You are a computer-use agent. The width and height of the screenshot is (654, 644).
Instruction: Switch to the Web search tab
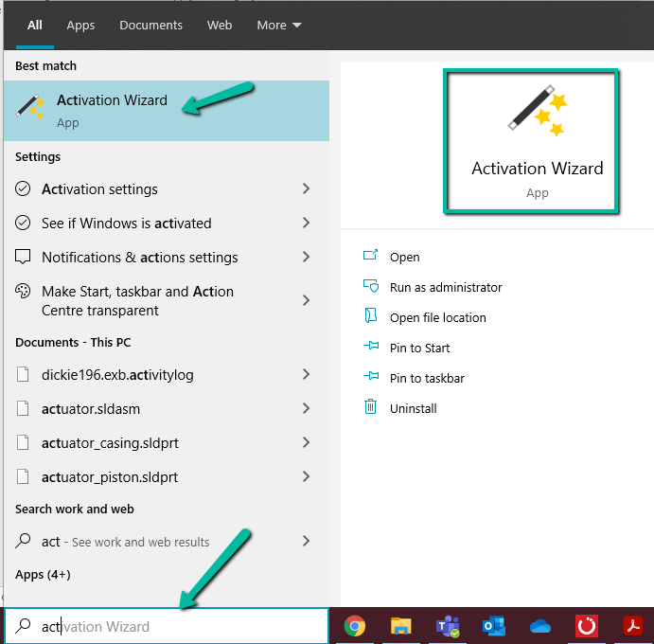(220, 25)
